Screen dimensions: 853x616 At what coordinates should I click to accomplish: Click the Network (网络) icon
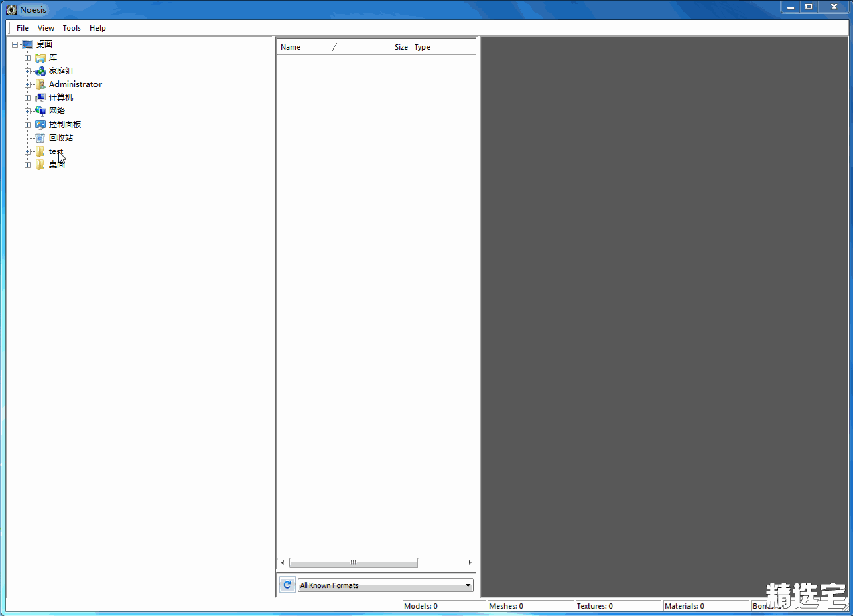point(40,111)
